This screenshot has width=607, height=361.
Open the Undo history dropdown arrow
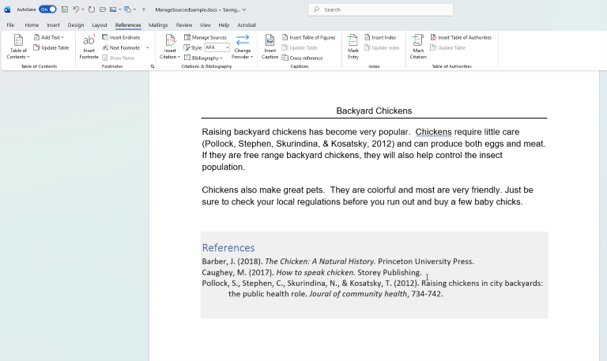(x=82, y=10)
